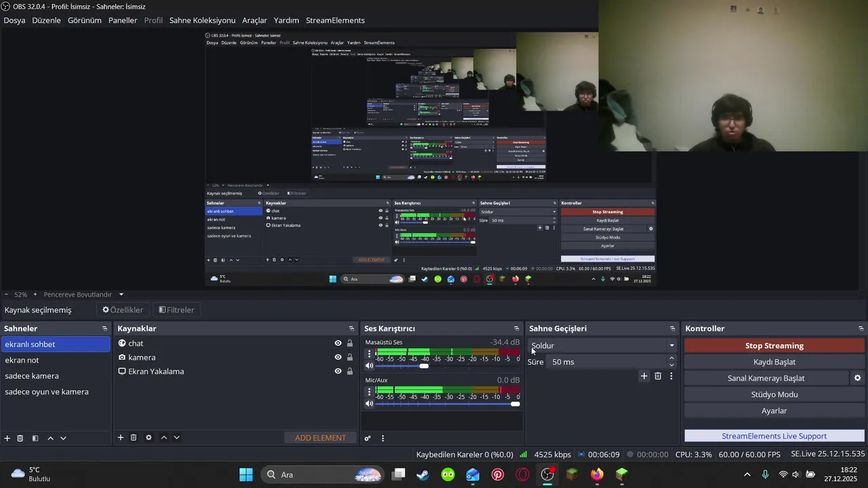
Task: Undock the Sahneler panel
Action: (104, 329)
